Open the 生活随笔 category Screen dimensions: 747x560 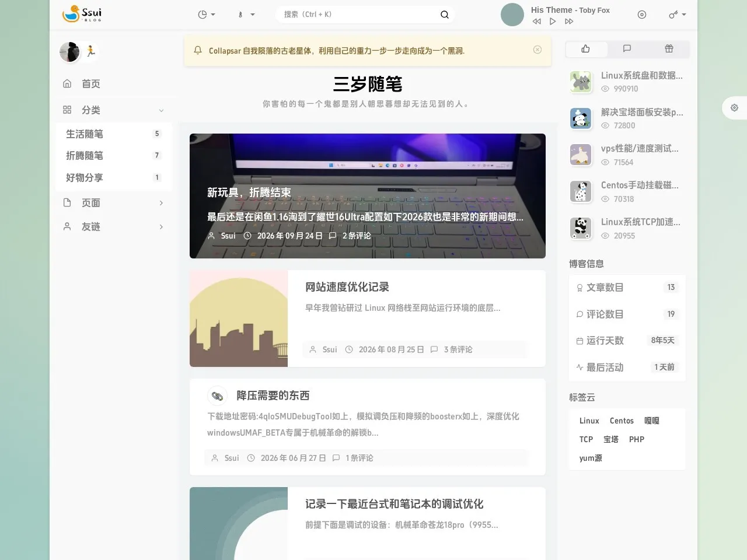[114, 134]
